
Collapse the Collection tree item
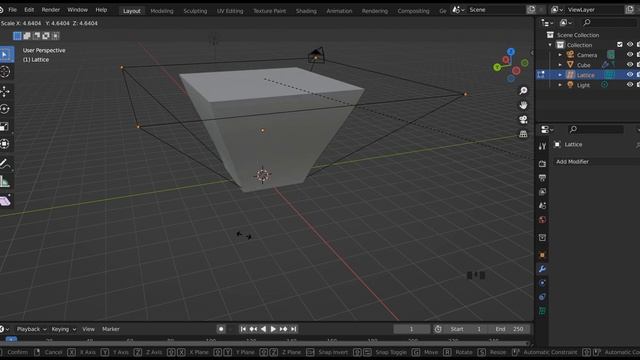pos(550,45)
